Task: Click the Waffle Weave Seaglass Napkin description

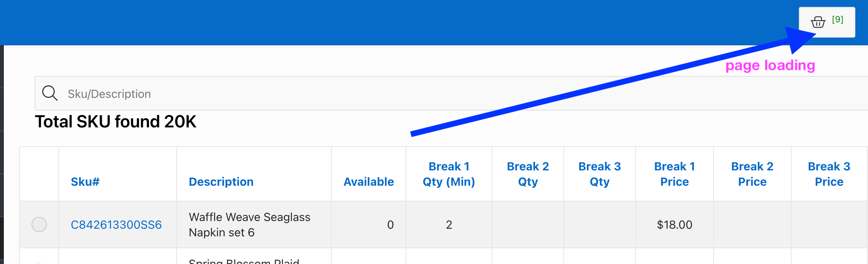Action: [x=250, y=224]
